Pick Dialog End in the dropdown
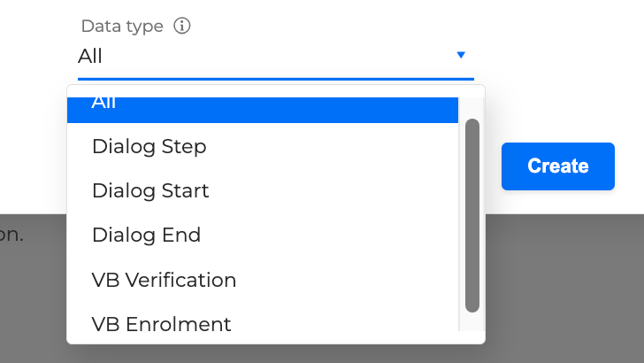 (x=146, y=235)
